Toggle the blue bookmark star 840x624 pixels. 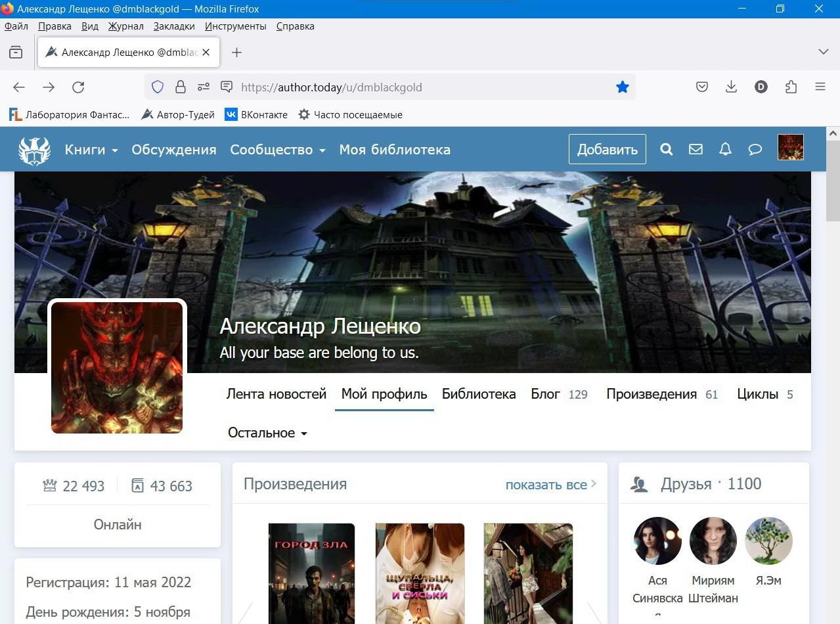(x=622, y=87)
